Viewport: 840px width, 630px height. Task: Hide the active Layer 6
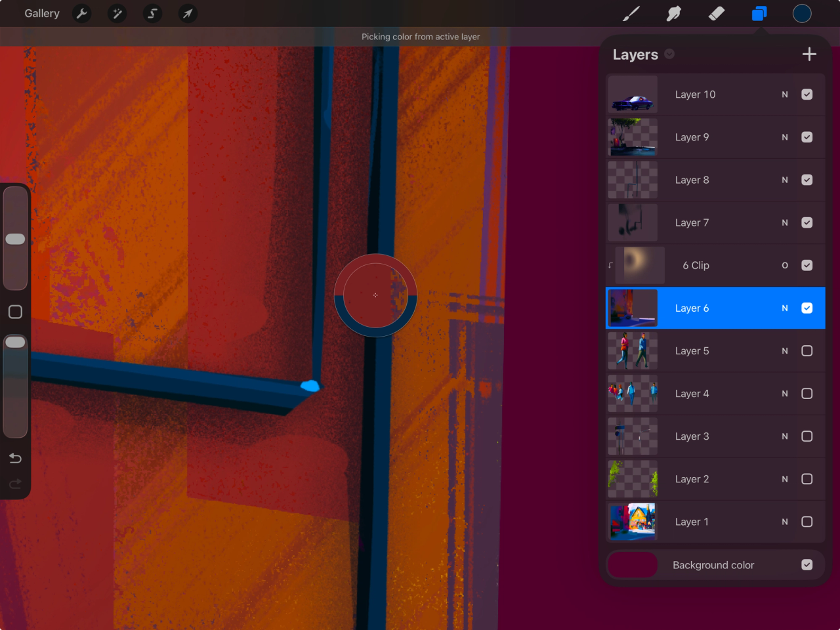(x=807, y=308)
